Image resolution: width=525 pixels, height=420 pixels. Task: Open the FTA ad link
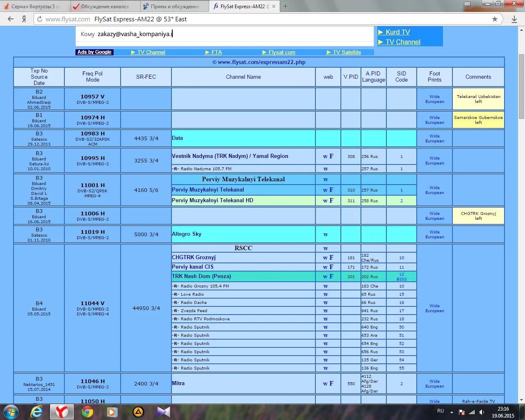click(217, 52)
